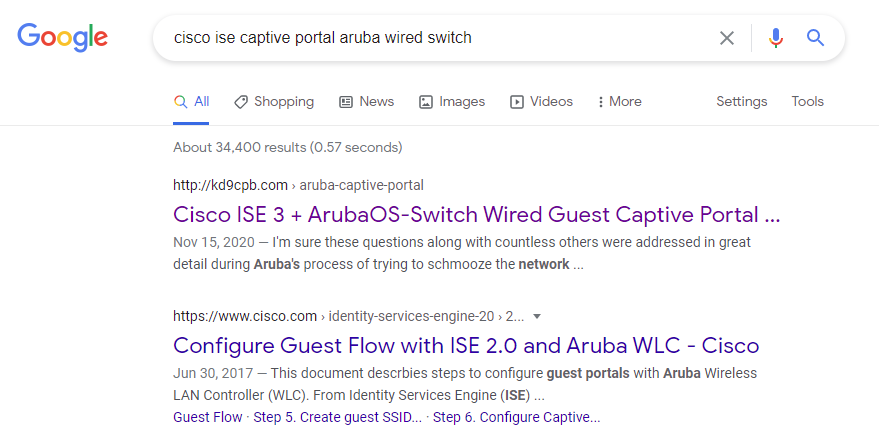Click the Nov 15, 2020 result snippet
The image size is (879, 438).
[x=462, y=253]
